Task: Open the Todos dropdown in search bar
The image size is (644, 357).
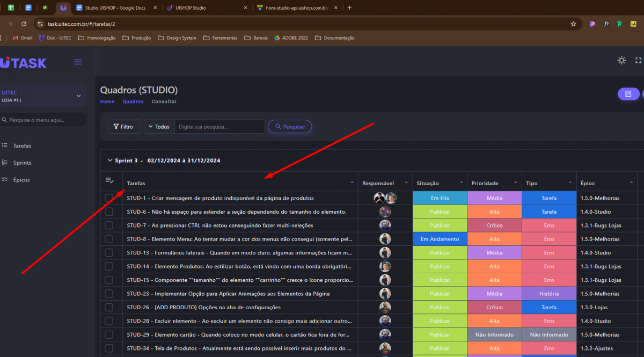Action: (x=159, y=127)
